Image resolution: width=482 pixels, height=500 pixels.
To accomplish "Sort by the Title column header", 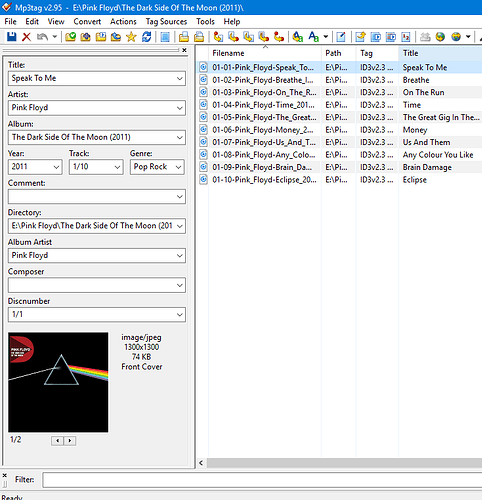I will [x=440, y=53].
